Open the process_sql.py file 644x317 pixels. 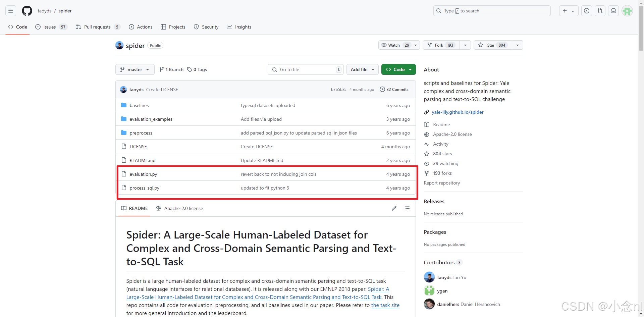(x=145, y=188)
